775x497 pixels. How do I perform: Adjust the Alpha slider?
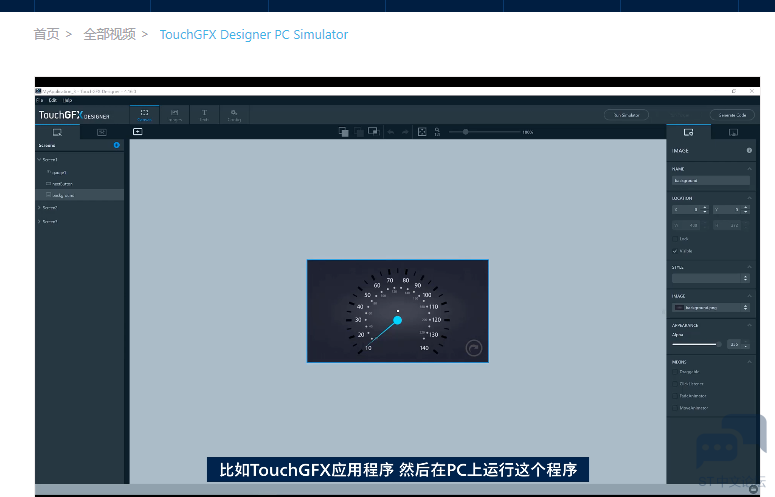tap(696, 344)
